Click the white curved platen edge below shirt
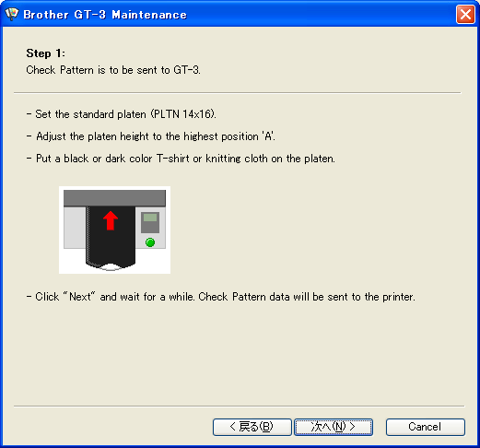 click(x=110, y=267)
